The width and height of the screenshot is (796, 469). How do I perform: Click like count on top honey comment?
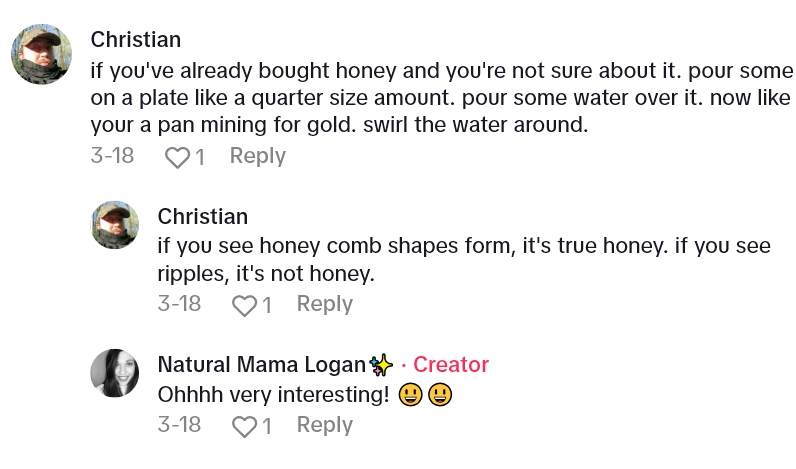tap(200, 157)
